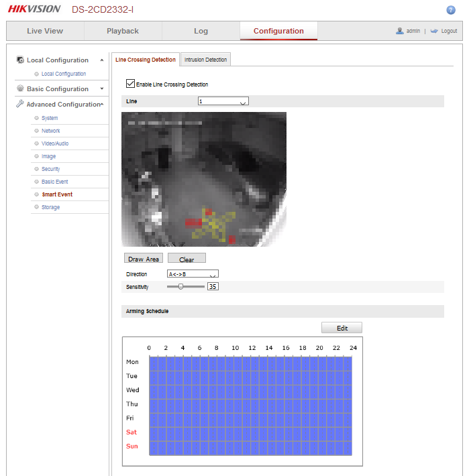Click the HIKVISION logo
Image resolution: width=469 pixels, height=476 pixels.
(34, 9)
